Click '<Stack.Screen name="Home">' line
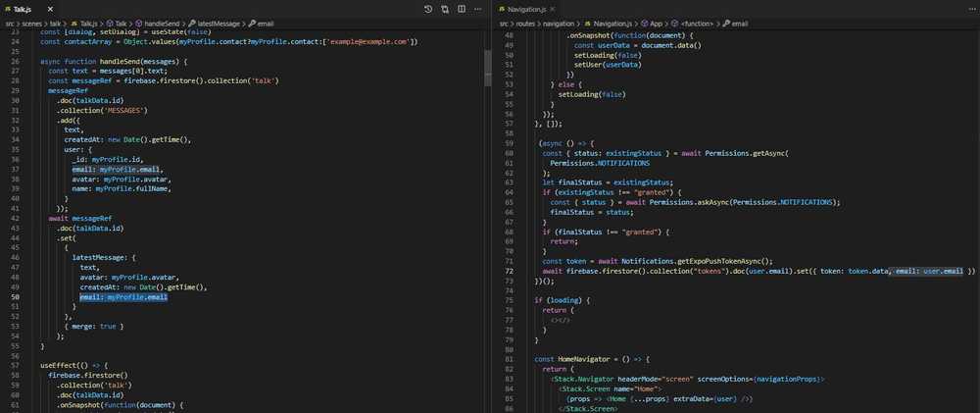 tap(611, 388)
